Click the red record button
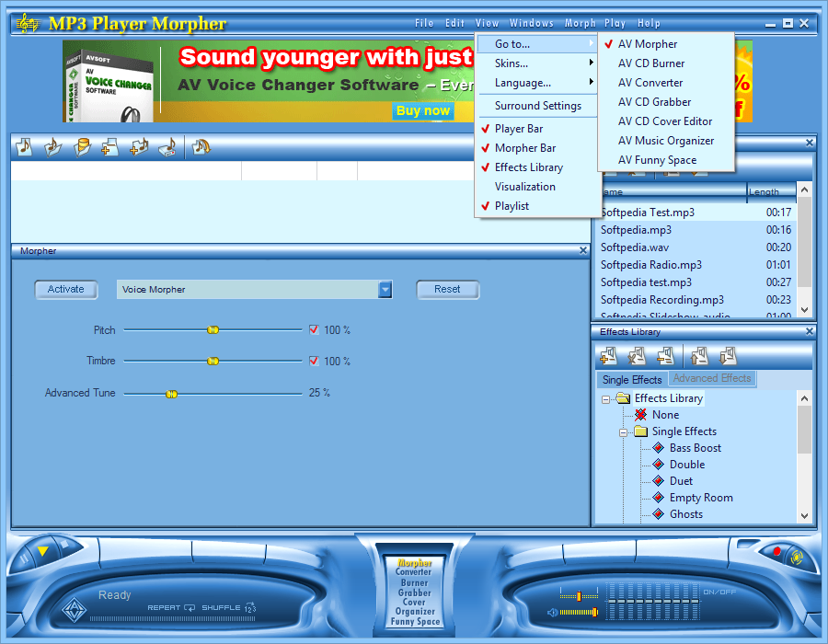The height and width of the screenshot is (644, 828). [776, 551]
